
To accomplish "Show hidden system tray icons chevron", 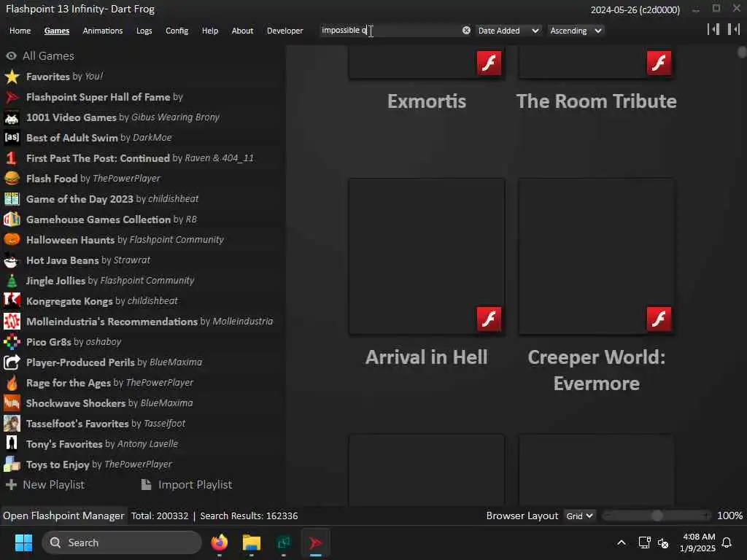I will 622,542.
